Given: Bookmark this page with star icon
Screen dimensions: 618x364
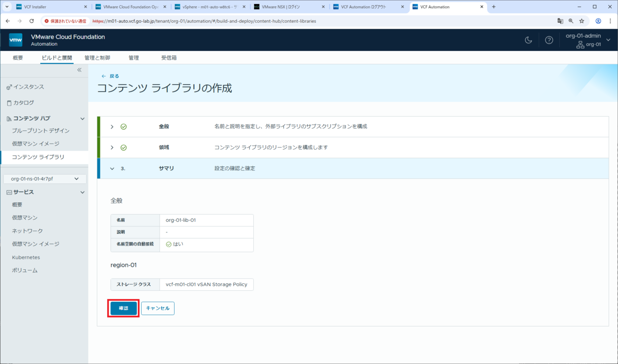Looking at the screenshot, I should point(582,21).
